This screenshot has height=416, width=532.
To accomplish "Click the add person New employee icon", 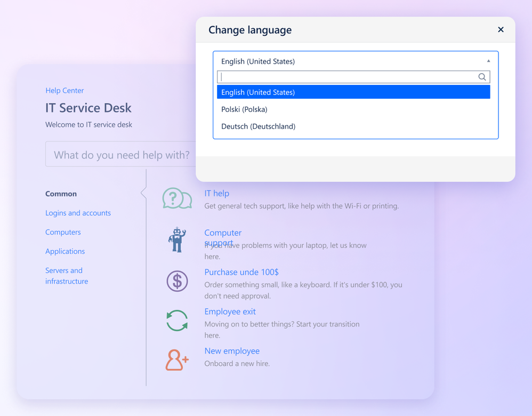I will click(177, 360).
